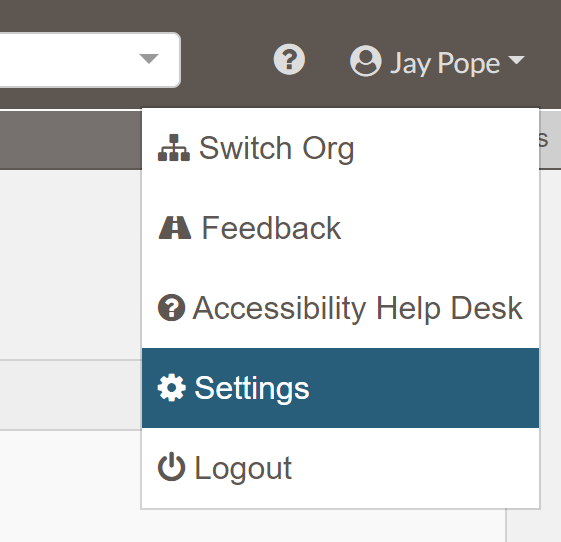Choose Logout to sign out

340,468
